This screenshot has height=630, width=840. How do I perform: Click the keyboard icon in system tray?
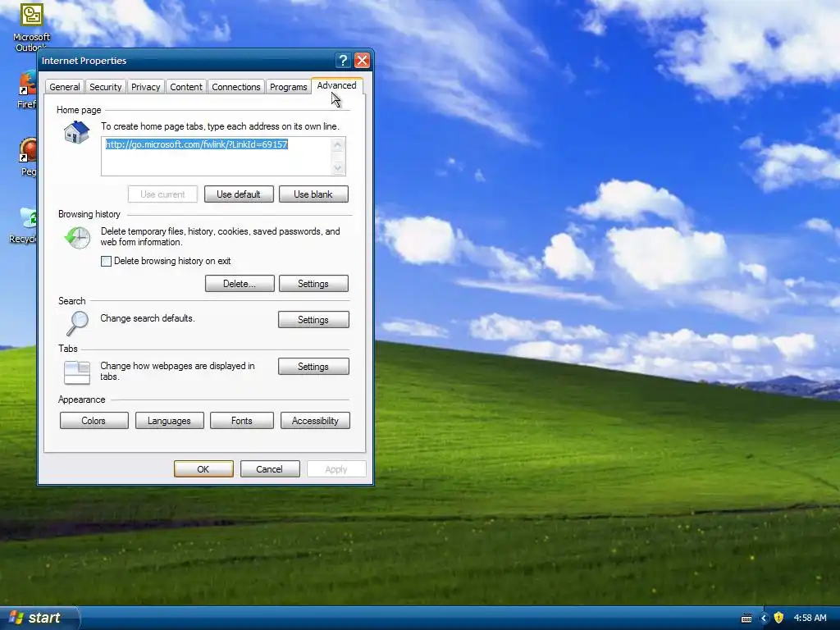[746, 619]
